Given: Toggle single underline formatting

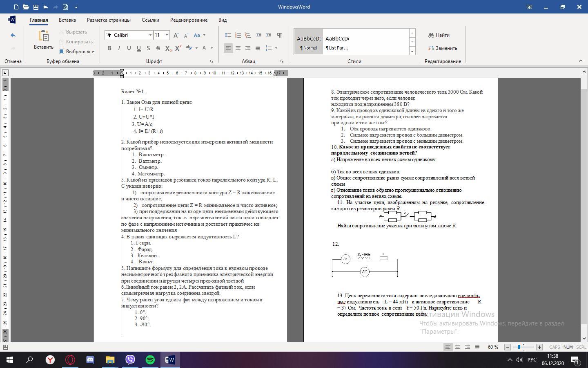Looking at the screenshot, I should click(129, 48).
